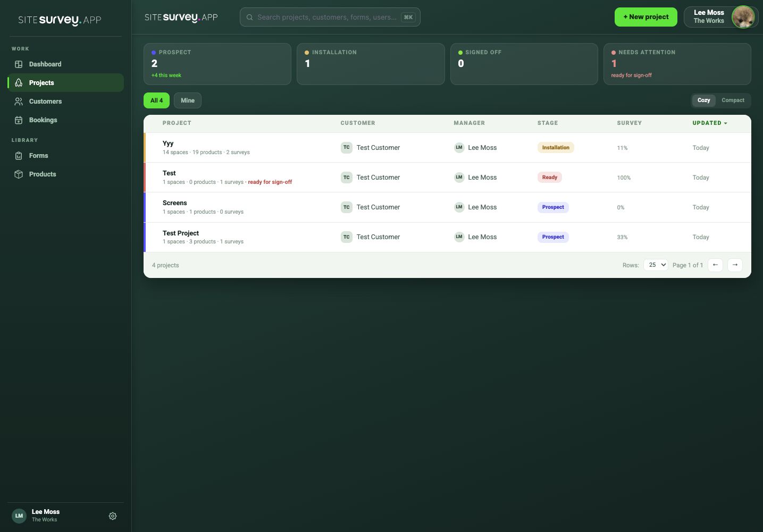Image resolution: width=763 pixels, height=532 pixels.
Task: Click the LM avatar in sidebar footer
Action: (x=19, y=516)
